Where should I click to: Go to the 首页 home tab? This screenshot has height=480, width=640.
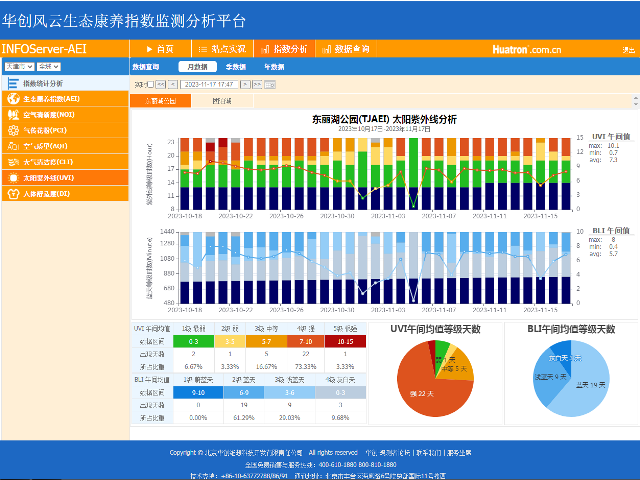161,48
